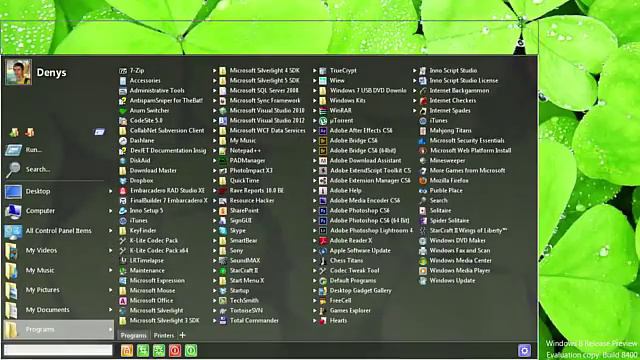Open Adobe Bridge CS6 (64bit) icon
This screenshot has width=640, height=360.
pyautogui.click(x=323, y=151)
